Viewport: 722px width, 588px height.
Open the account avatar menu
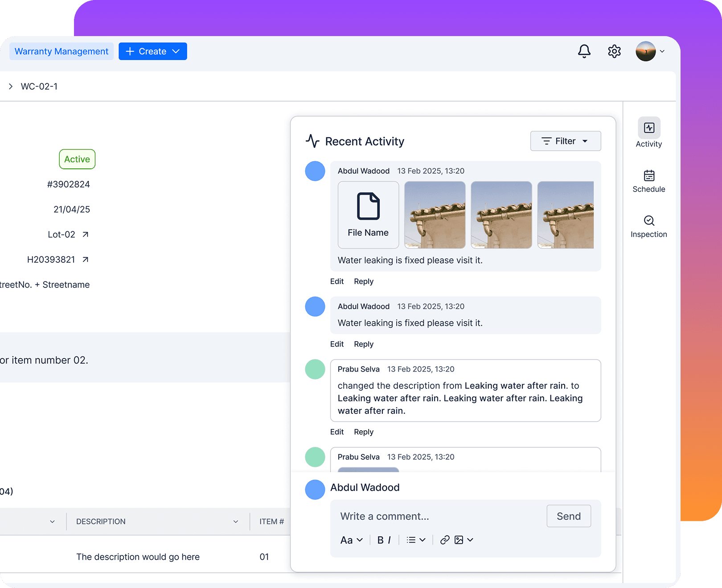pyautogui.click(x=645, y=51)
